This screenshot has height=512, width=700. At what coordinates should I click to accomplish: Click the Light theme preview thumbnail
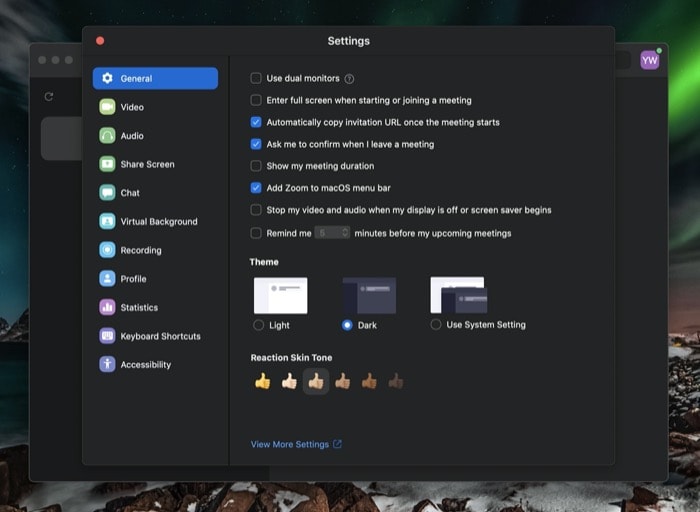[x=280, y=296]
